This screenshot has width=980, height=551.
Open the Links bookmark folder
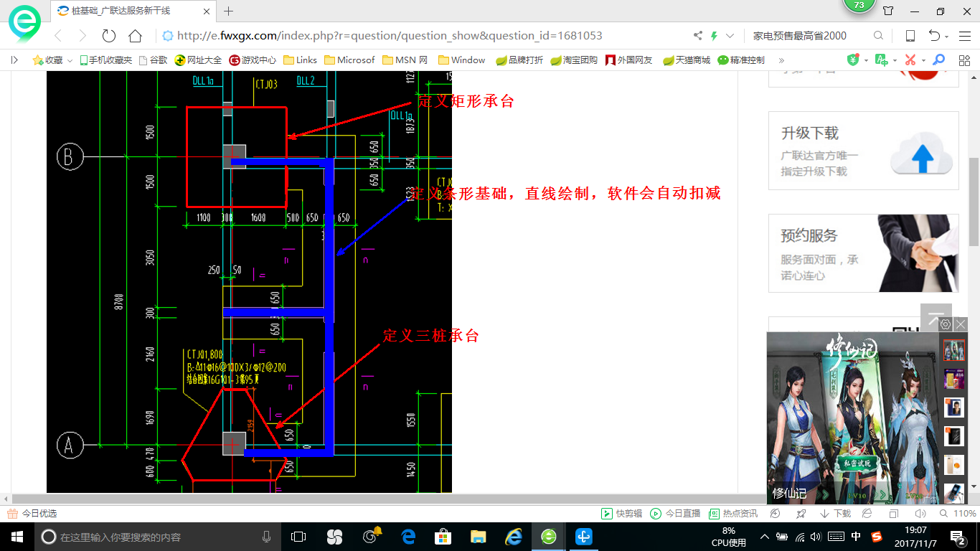pos(300,60)
